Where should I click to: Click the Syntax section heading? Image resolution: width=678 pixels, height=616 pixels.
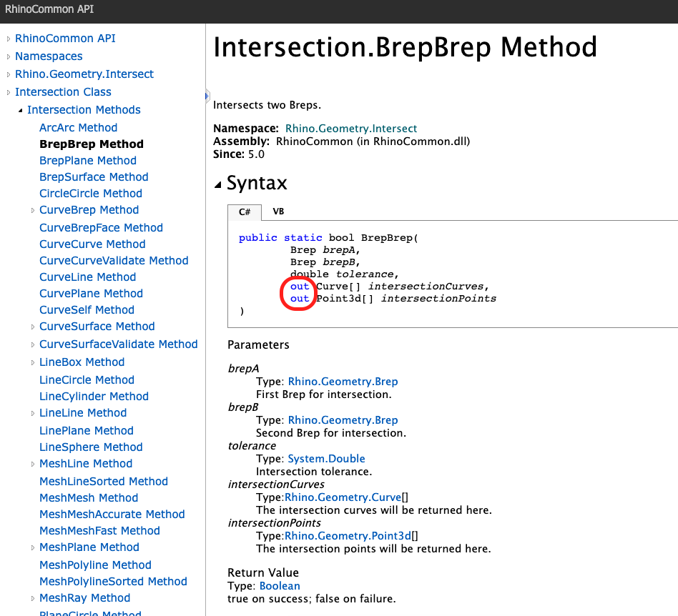pyautogui.click(x=257, y=183)
